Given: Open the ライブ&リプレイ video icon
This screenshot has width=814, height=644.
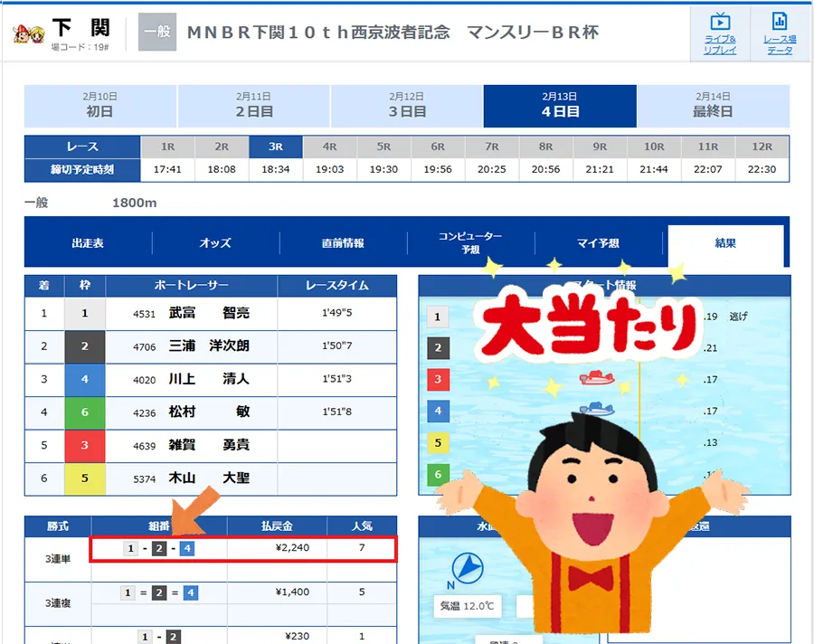Looking at the screenshot, I should pyautogui.click(x=720, y=33).
